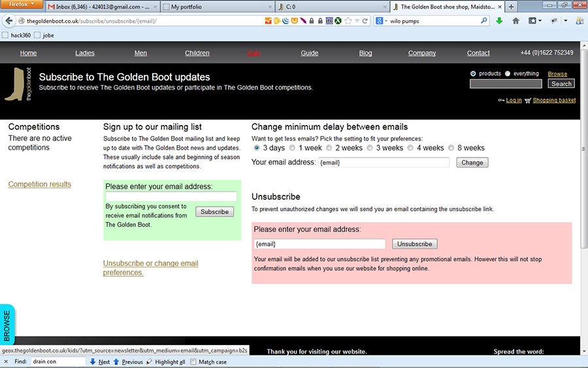588x368 pixels.
Task: Open downloads with green arrow
Action: pos(499,21)
